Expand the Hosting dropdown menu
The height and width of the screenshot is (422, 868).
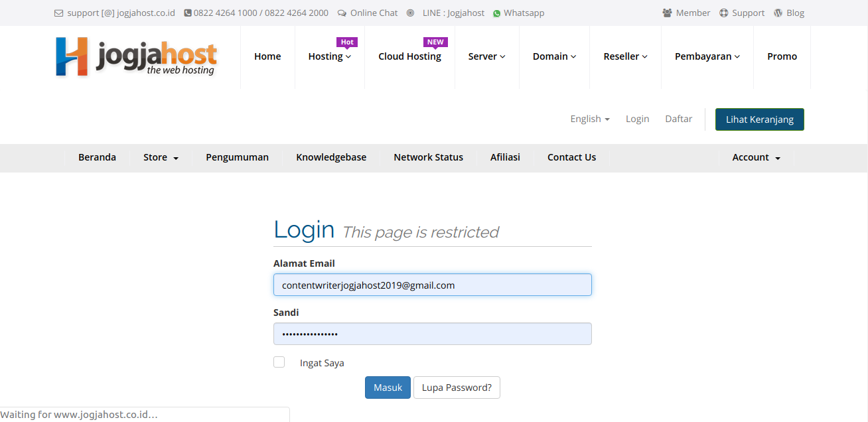click(x=329, y=57)
